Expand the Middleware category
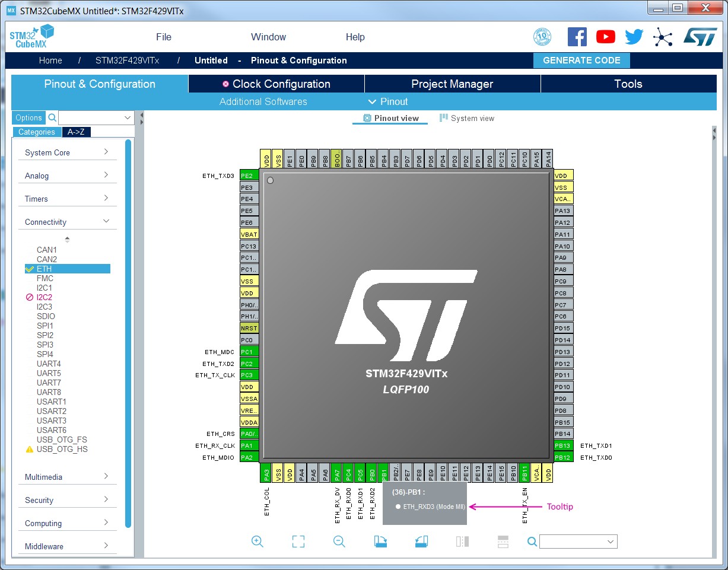The width and height of the screenshot is (728, 570). pyautogui.click(x=67, y=546)
